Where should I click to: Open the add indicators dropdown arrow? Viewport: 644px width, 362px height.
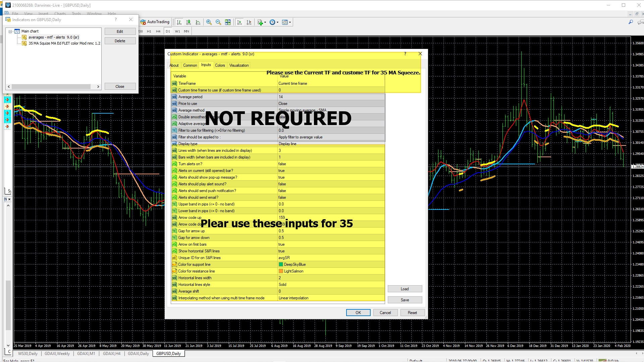(265, 22)
